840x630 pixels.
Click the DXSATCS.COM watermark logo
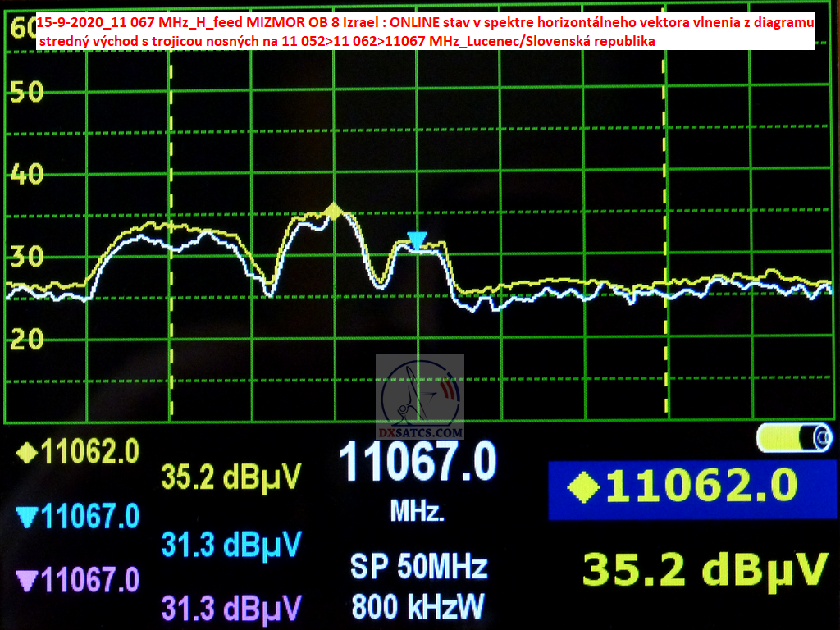point(420,399)
